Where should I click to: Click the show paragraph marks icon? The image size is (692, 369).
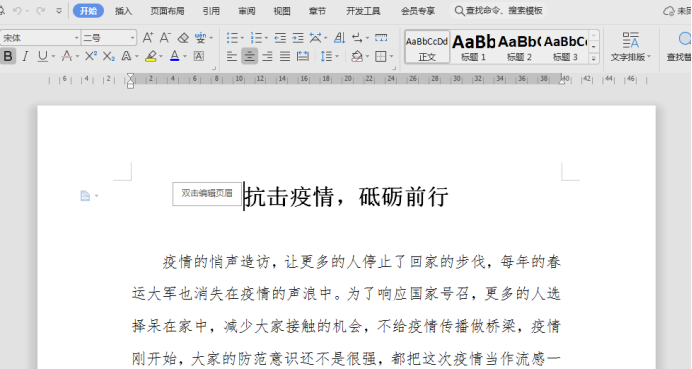(357, 38)
